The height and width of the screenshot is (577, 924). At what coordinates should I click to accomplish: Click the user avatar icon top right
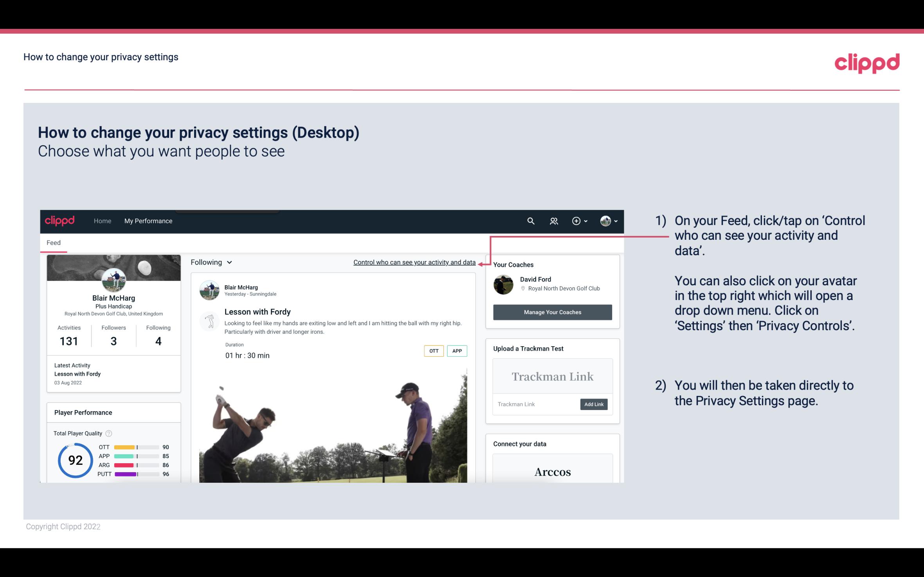pos(604,221)
